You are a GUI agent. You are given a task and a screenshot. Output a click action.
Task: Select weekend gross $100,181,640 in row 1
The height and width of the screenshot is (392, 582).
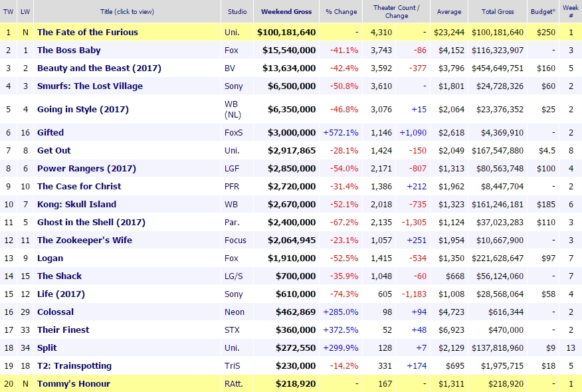pyautogui.click(x=286, y=33)
